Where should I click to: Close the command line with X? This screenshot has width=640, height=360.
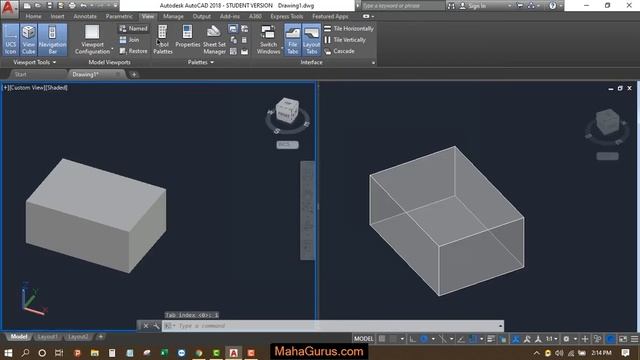146,326
